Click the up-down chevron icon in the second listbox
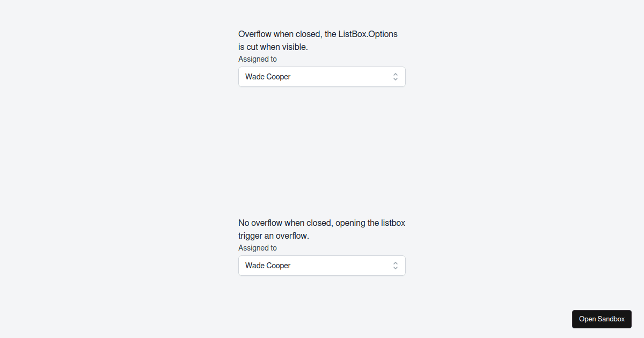This screenshot has width=644, height=338. (395, 266)
